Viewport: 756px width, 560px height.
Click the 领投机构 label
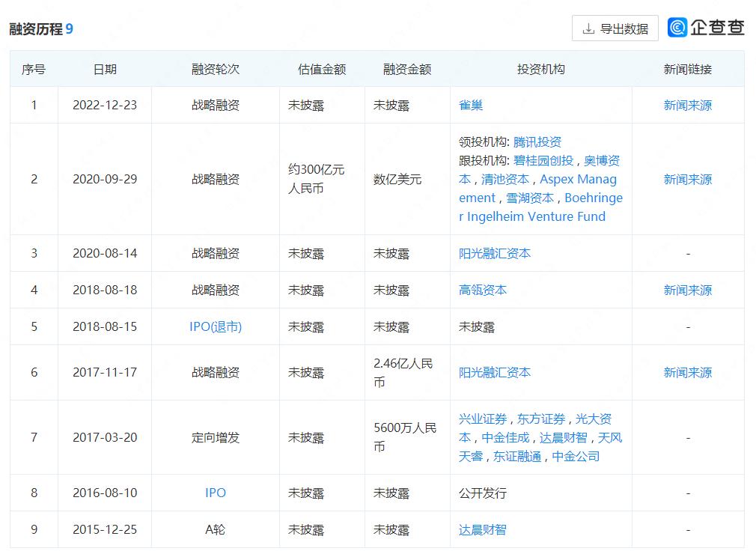pyautogui.click(x=484, y=141)
